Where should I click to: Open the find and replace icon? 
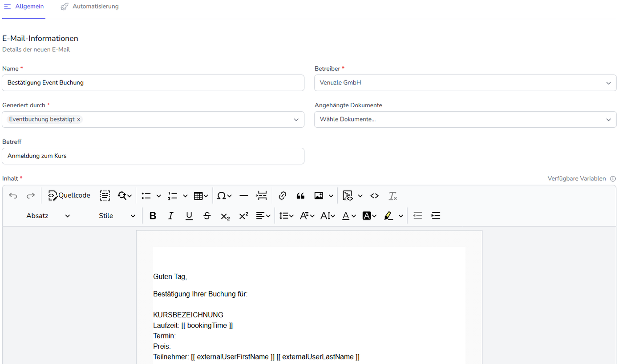click(125, 196)
